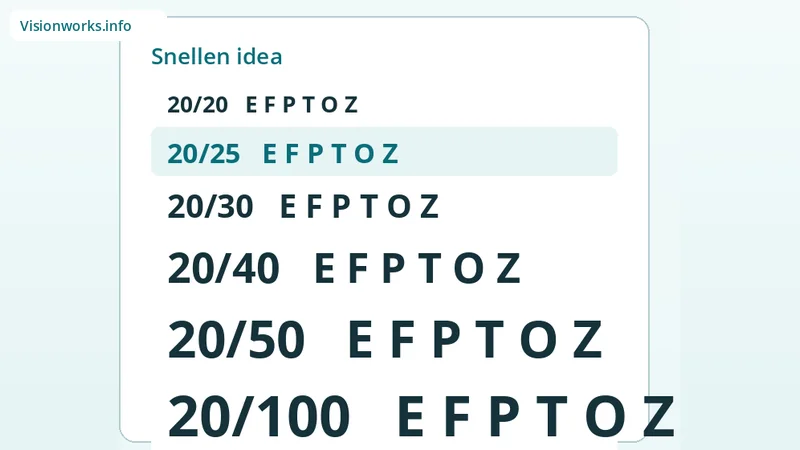The height and width of the screenshot is (450, 800).
Task: Click letter T in the 20/40 row
Action: point(430,268)
